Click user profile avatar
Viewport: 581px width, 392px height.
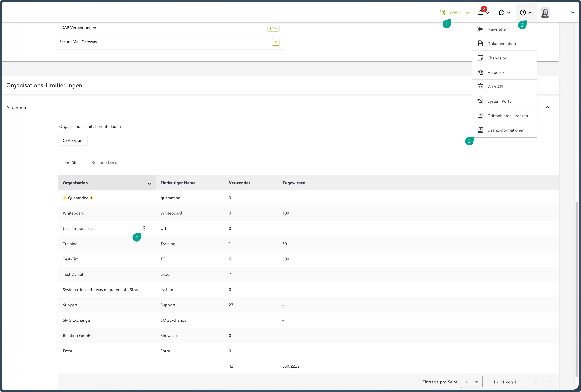[545, 13]
